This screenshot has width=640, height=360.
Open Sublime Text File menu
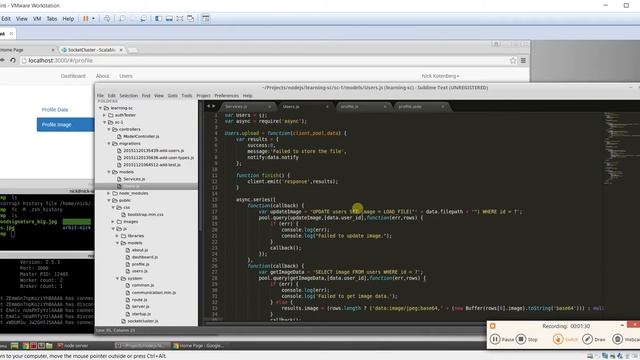pos(100,96)
